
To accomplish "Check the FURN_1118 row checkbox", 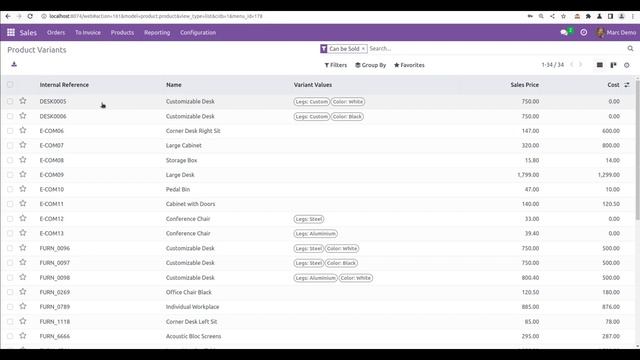I will [10, 322].
